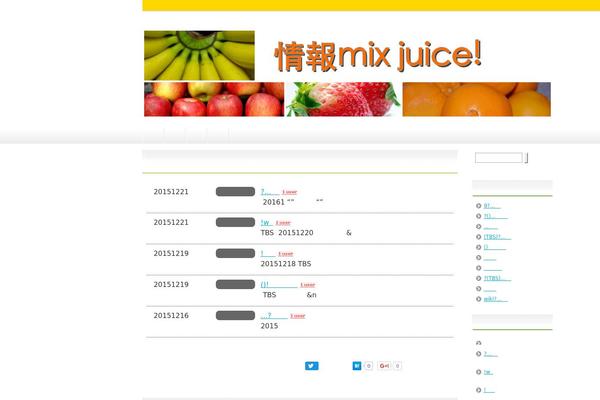Click the search submit button beside search field

527,158
